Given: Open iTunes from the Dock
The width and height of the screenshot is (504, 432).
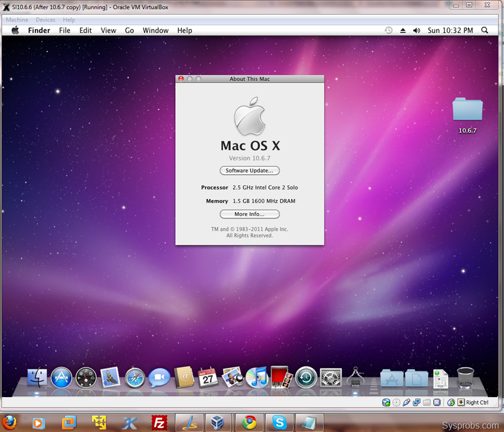Looking at the screenshot, I should (257, 377).
